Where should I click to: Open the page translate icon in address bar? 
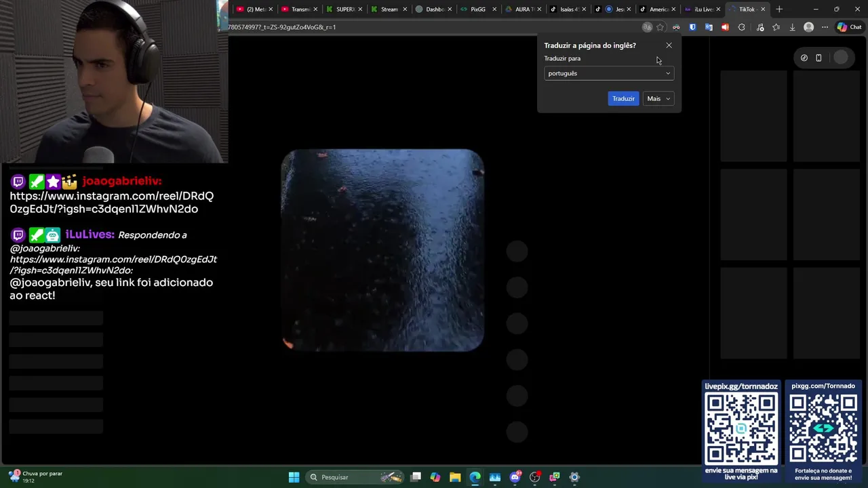pos(648,27)
